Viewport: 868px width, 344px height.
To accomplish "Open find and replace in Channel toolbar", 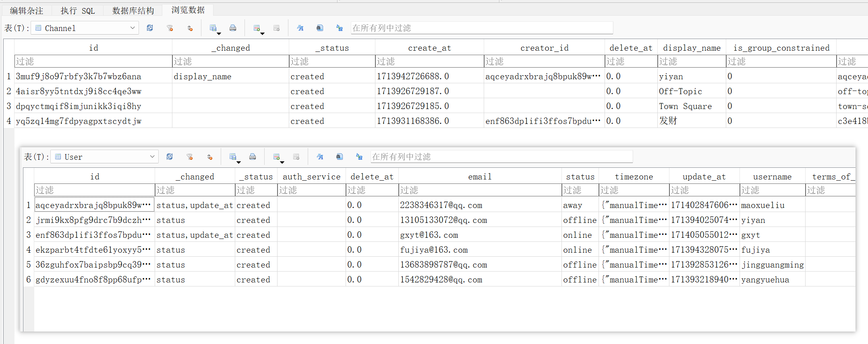I will [340, 28].
